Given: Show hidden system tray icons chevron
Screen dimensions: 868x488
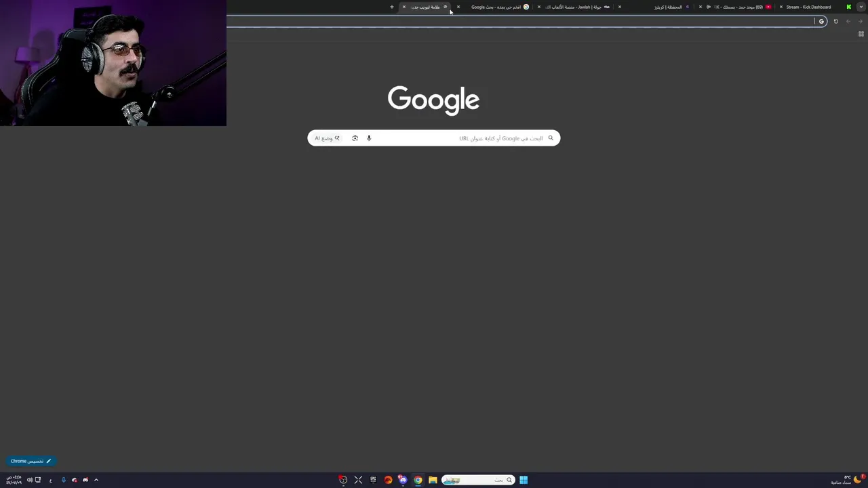Looking at the screenshot, I should [96, 480].
